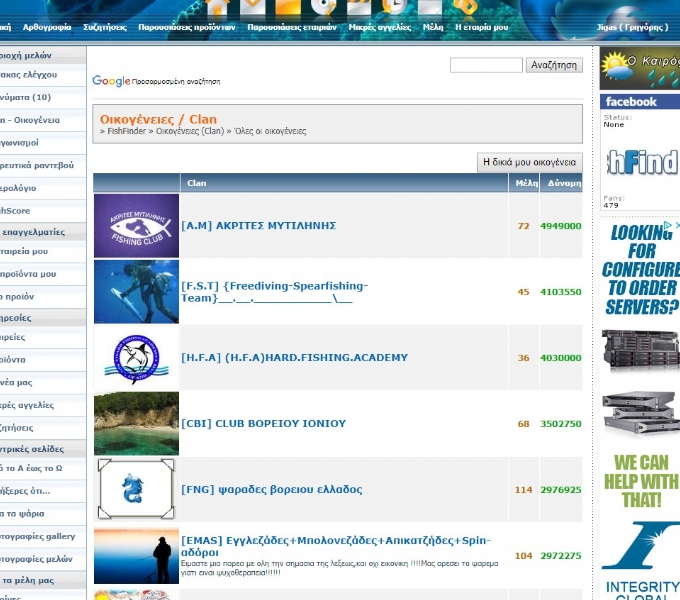This screenshot has width=680, height=600.
Task: Open sidebar φωτογραφίες gallery link
Action: pos(38,536)
